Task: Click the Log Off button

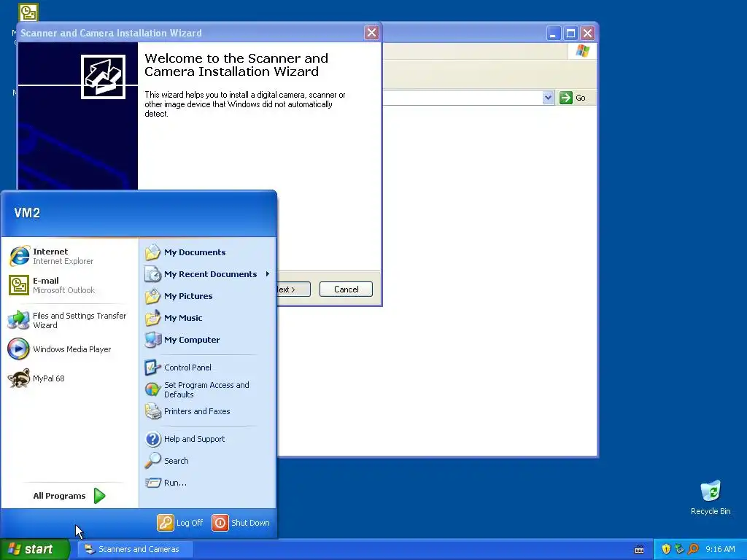Action: [180, 523]
